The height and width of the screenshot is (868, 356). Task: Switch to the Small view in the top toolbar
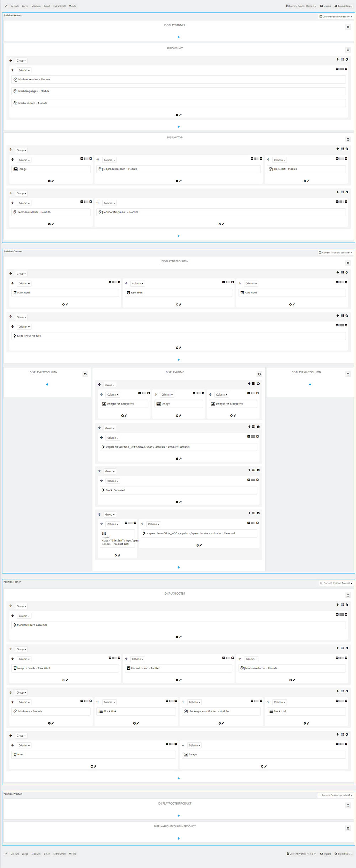coord(47,6)
